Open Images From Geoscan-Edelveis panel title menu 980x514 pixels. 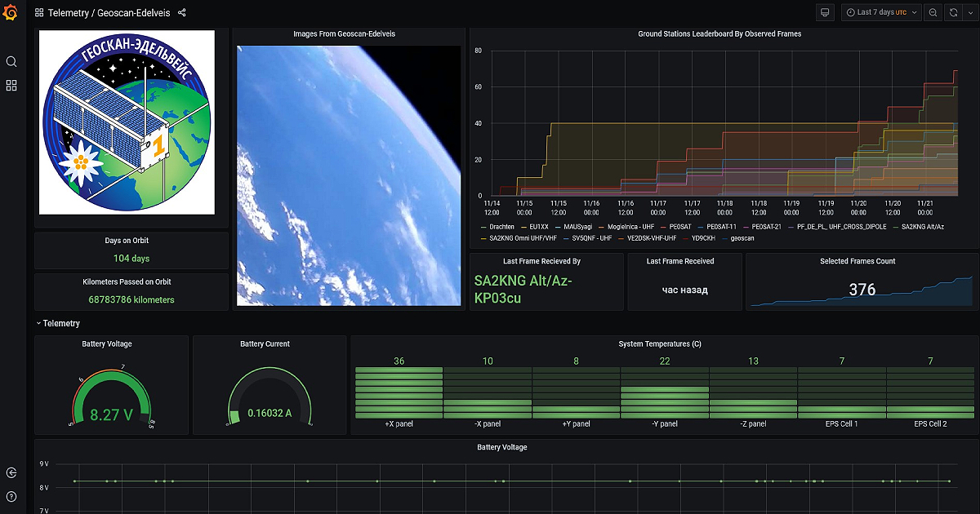point(345,34)
